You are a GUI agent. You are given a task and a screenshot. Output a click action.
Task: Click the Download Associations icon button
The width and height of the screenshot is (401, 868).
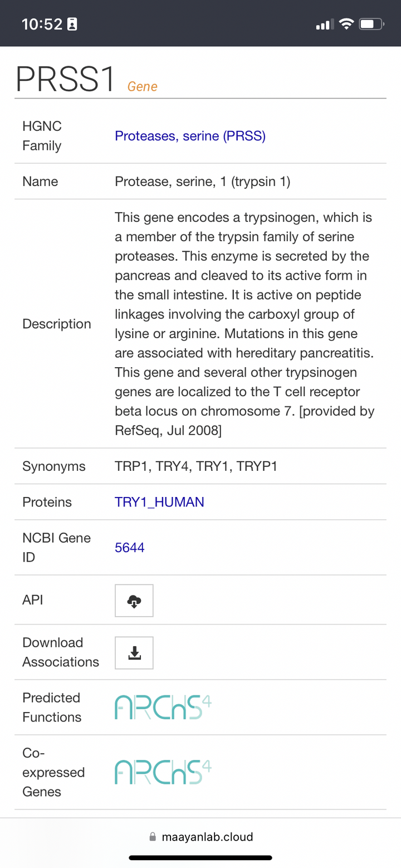pos(134,653)
